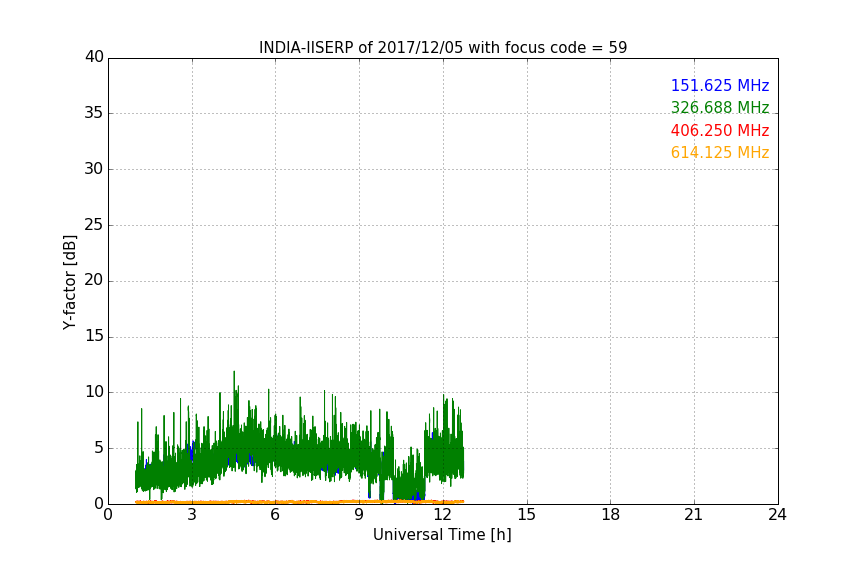
Task: Click the x-axis tick value 6
Action: pos(276,515)
